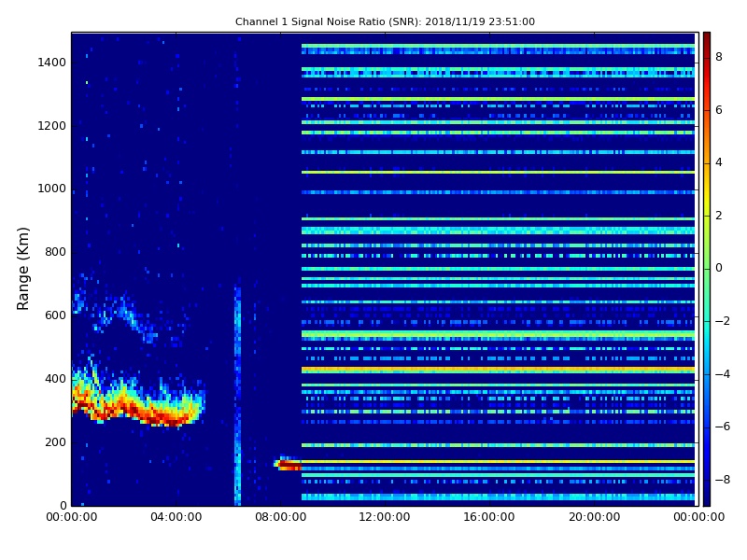Click the vertical light-blue streak near 06:20
Screen dimensions: 747x560
pos(237,395)
